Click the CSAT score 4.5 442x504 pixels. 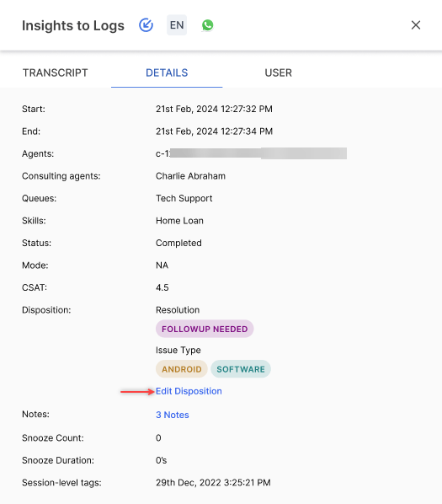[162, 287]
